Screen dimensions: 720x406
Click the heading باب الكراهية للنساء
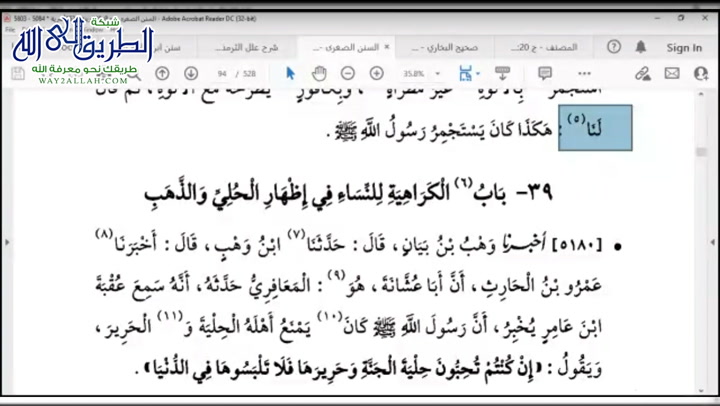tap(349, 192)
